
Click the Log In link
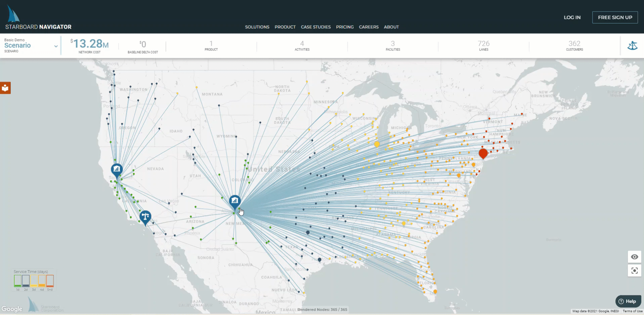[x=572, y=17]
